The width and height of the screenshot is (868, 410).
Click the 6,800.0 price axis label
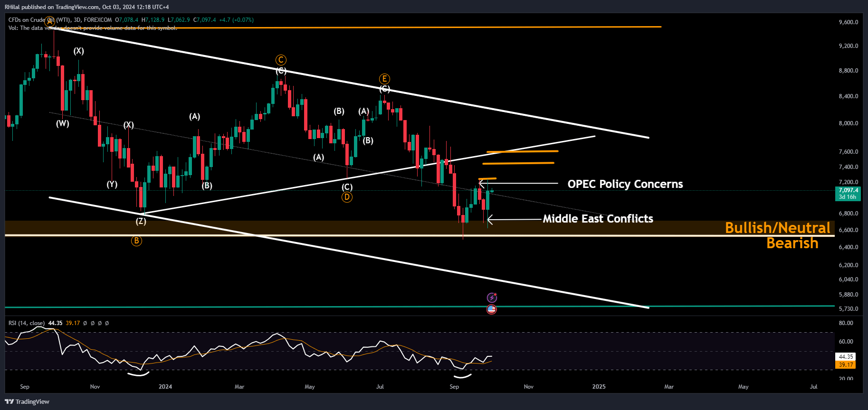(x=849, y=214)
